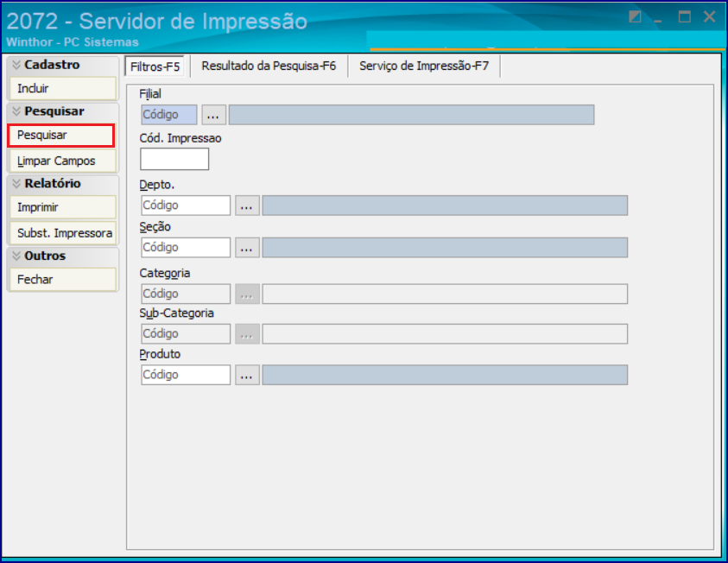Open the Categoria lookup ellipsis button

click(x=247, y=294)
